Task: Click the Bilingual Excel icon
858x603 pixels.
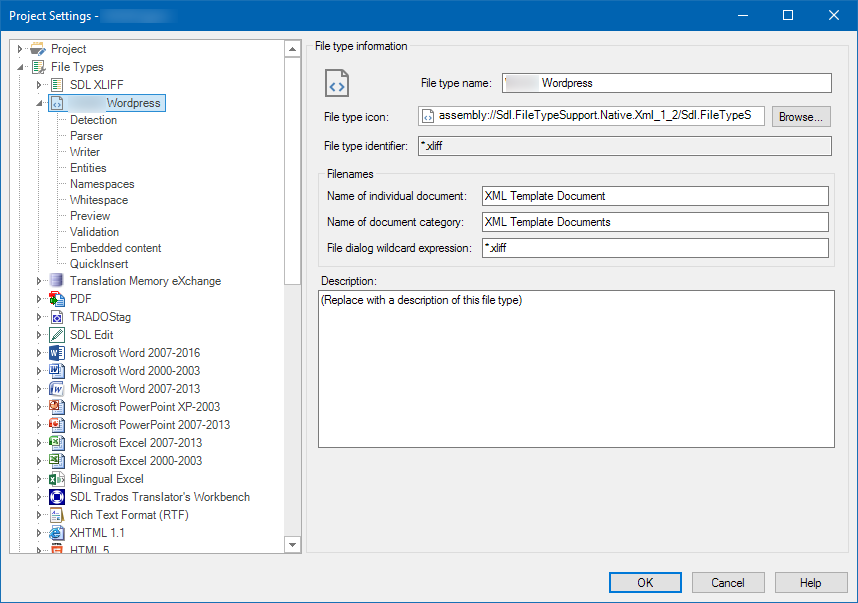Action: [56, 479]
